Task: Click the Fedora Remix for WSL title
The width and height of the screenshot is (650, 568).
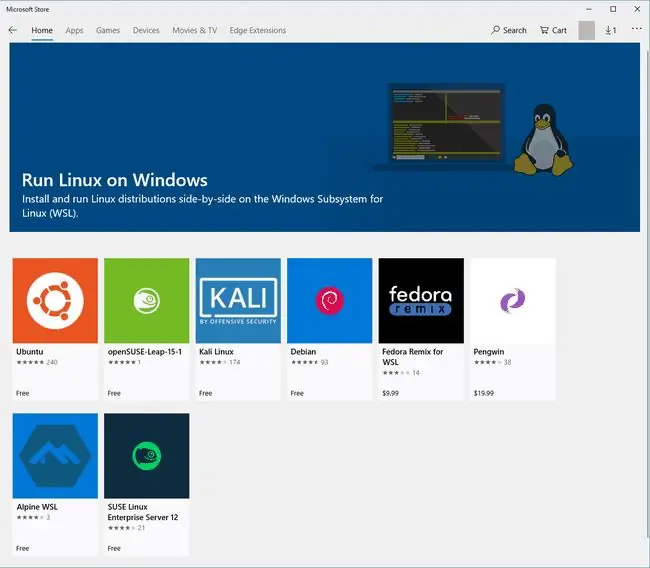Action: coord(412,357)
